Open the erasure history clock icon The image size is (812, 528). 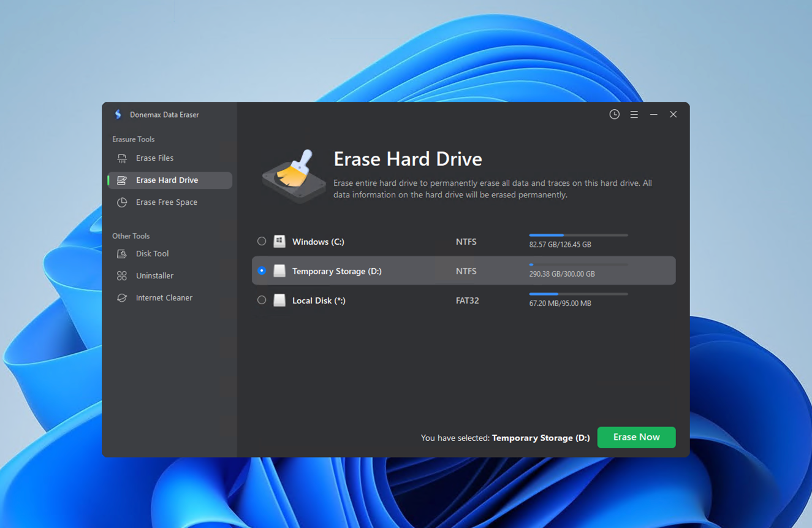point(614,114)
